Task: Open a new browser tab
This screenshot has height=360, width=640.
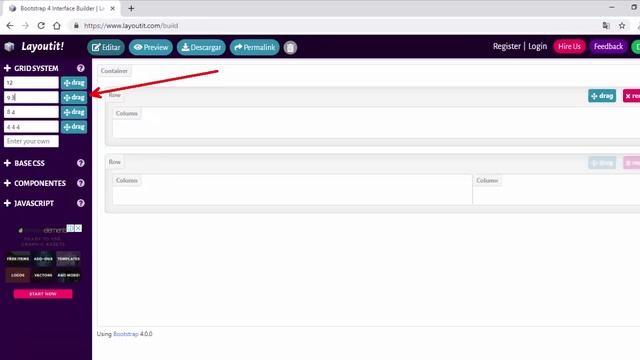Action: tap(131, 8)
